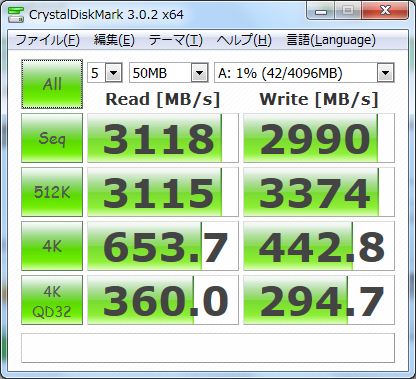Viewport: 416px width, 379px height.
Task: Click the empty comment field at bottom
Action: 208,348
